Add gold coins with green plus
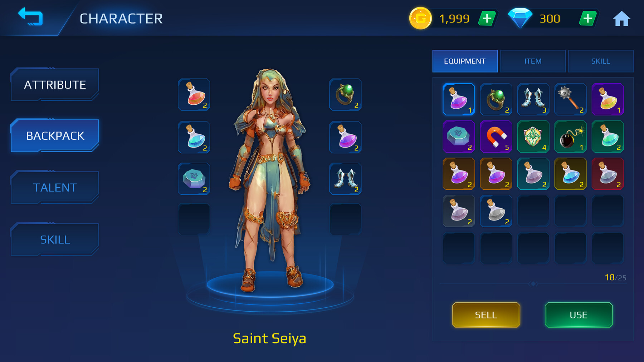This screenshot has height=362, width=644. (487, 18)
